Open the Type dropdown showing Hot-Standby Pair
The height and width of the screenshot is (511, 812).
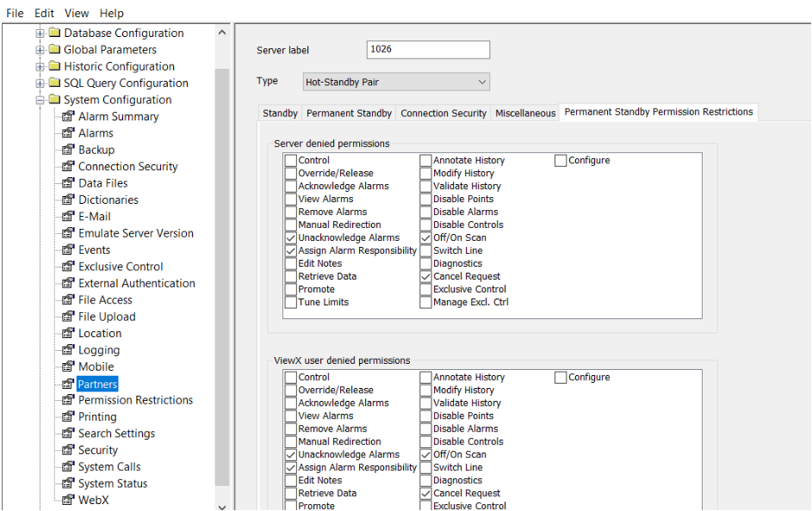[x=395, y=83]
